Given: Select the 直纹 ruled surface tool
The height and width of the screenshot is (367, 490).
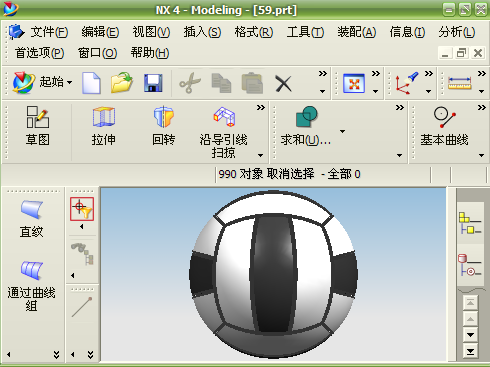Looking at the screenshot, I should [x=31, y=218].
